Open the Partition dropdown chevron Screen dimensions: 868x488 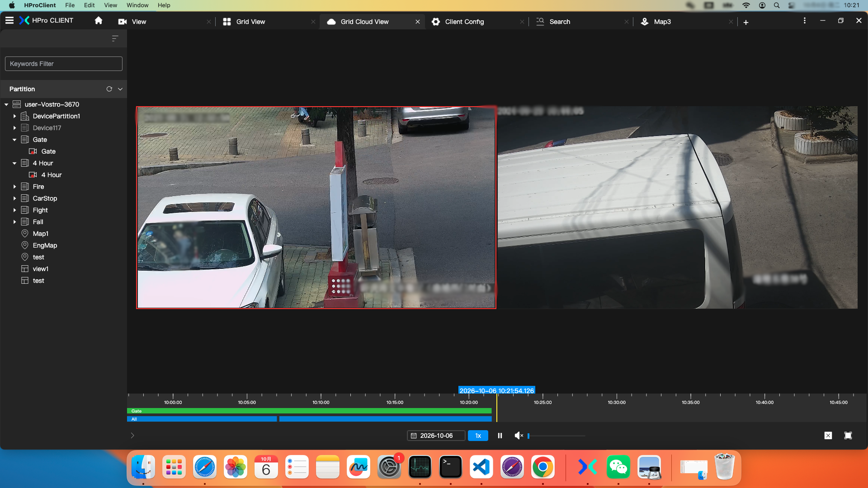(120, 89)
